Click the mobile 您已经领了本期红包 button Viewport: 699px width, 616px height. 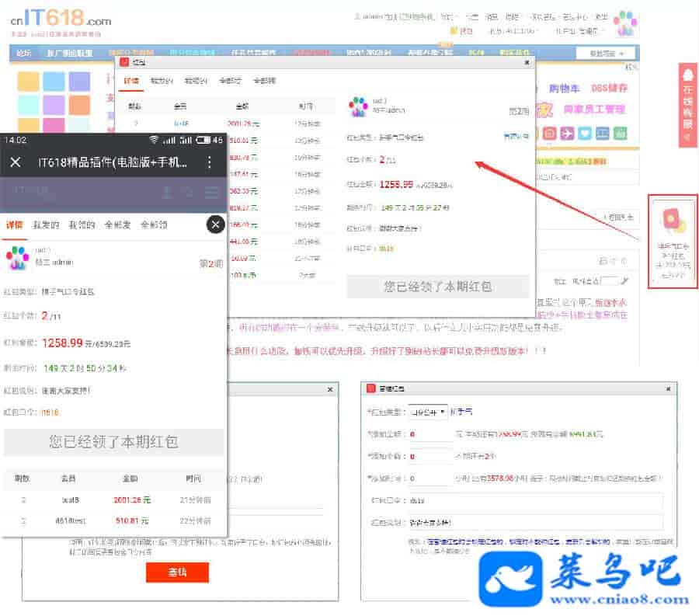click(x=113, y=442)
